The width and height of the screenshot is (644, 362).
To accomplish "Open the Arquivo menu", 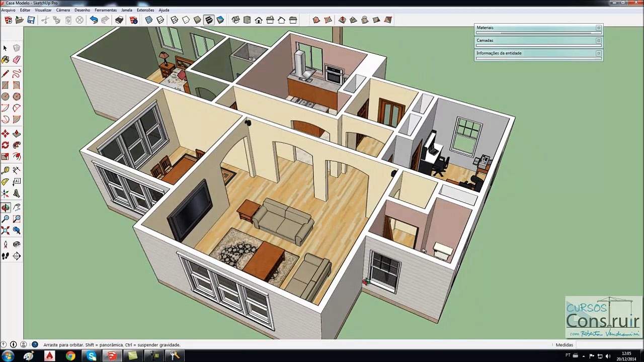I will tap(8, 10).
